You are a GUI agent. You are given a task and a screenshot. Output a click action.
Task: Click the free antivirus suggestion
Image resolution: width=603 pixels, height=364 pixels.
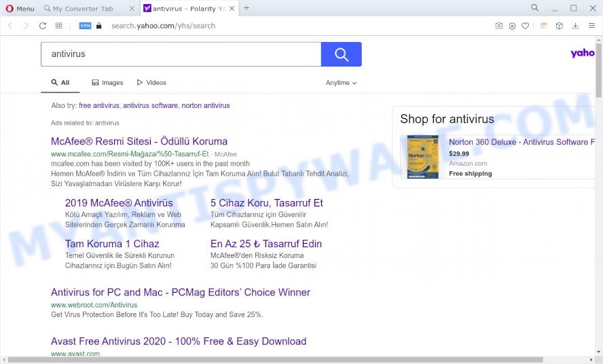point(99,105)
